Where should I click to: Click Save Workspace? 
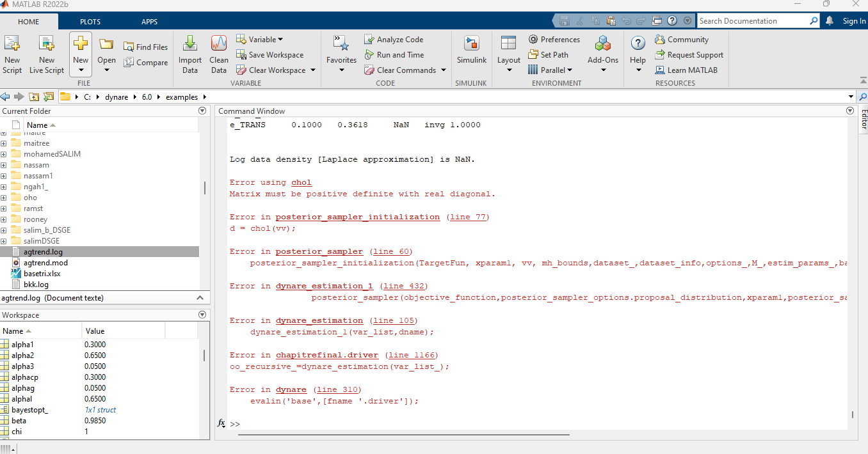(269, 54)
